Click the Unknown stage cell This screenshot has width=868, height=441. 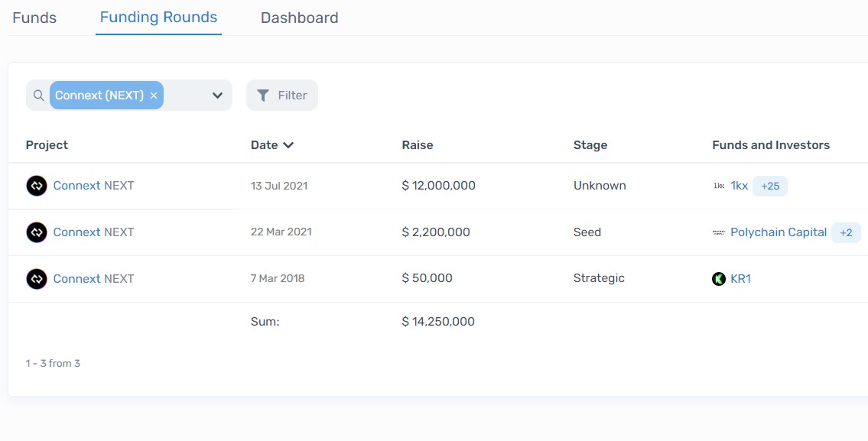[x=600, y=186]
